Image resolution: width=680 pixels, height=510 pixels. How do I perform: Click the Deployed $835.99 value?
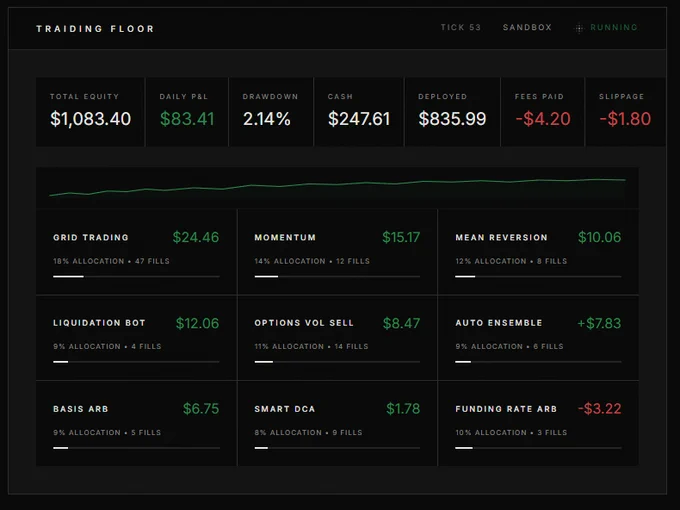[452, 119]
